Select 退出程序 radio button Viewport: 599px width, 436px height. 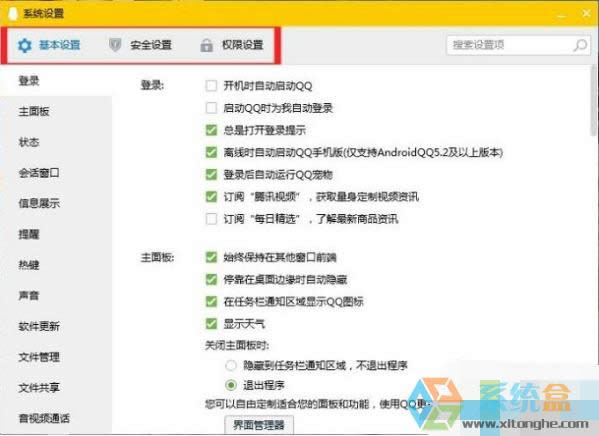click(231, 385)
